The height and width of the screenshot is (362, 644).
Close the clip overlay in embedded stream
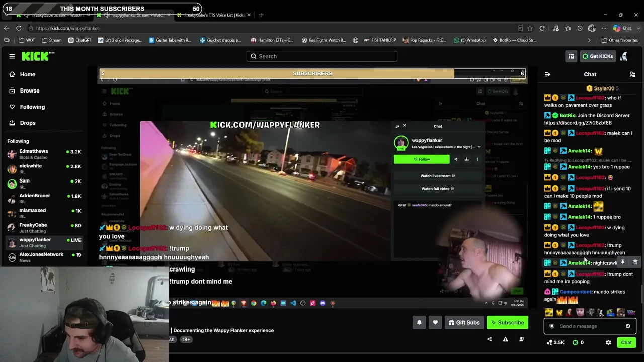tap(404, 126)
